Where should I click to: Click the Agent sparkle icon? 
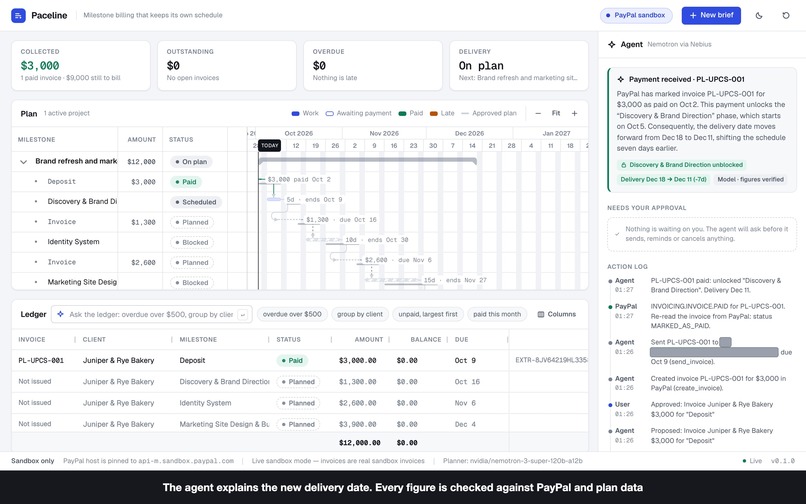pyautogui.click(x=611, y=44)
